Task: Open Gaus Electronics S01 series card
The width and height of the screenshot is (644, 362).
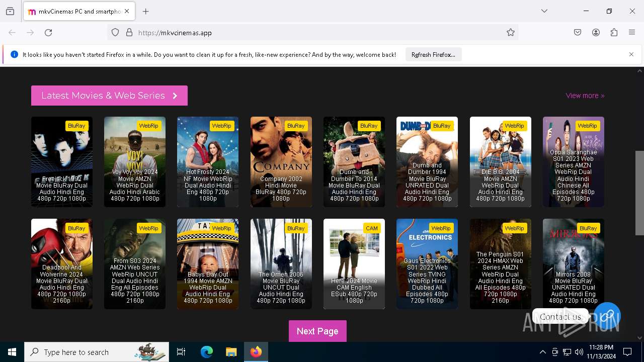Action: [x=427, y=264]
